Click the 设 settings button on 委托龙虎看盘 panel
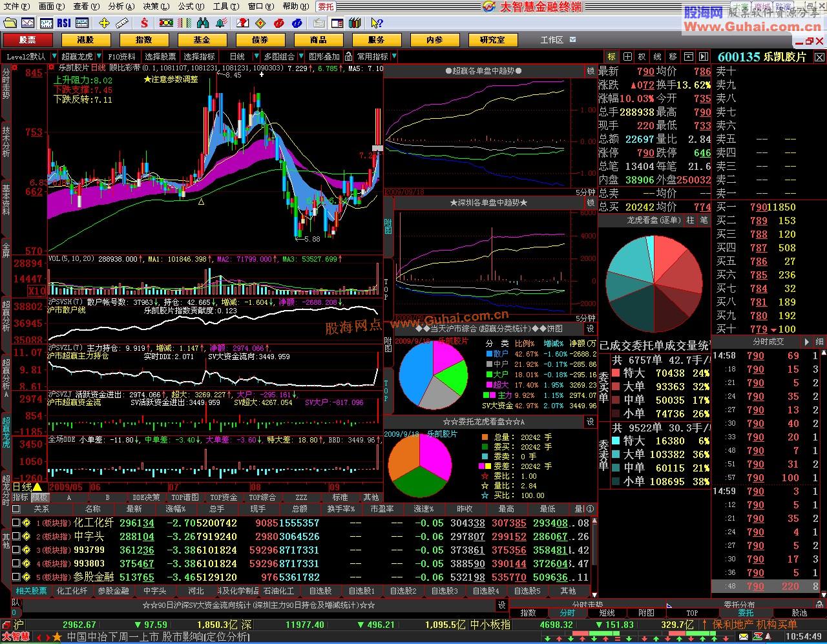Screen dimensions: 827x644 (x=591, y=421)
